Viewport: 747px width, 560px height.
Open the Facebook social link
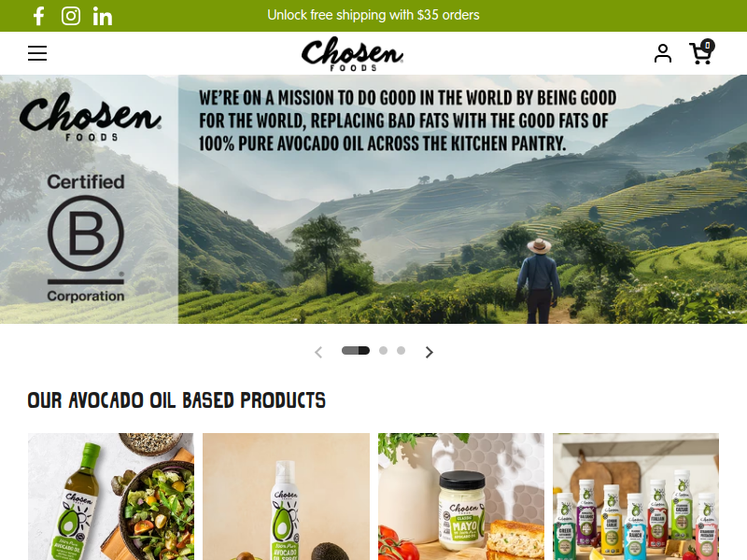tap(39, 16)
